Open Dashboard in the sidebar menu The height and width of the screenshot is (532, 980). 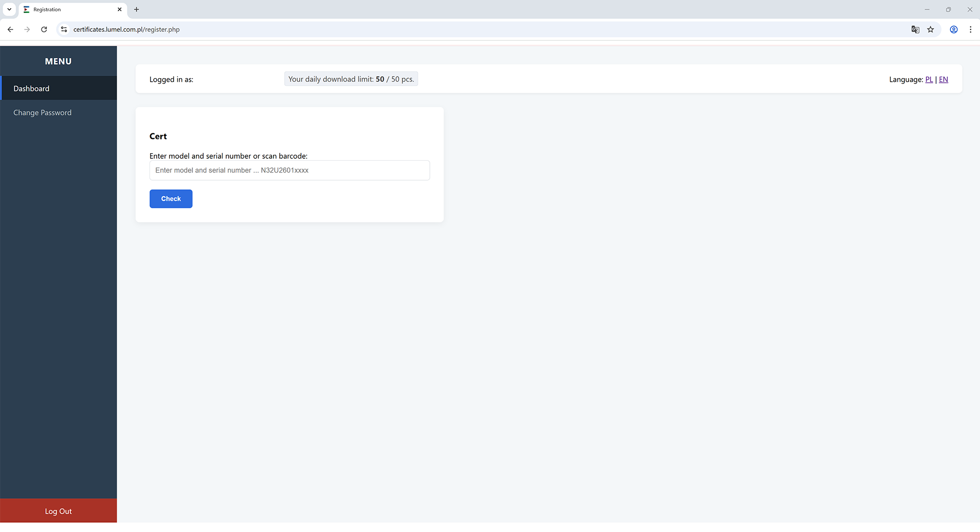point(32,88)
